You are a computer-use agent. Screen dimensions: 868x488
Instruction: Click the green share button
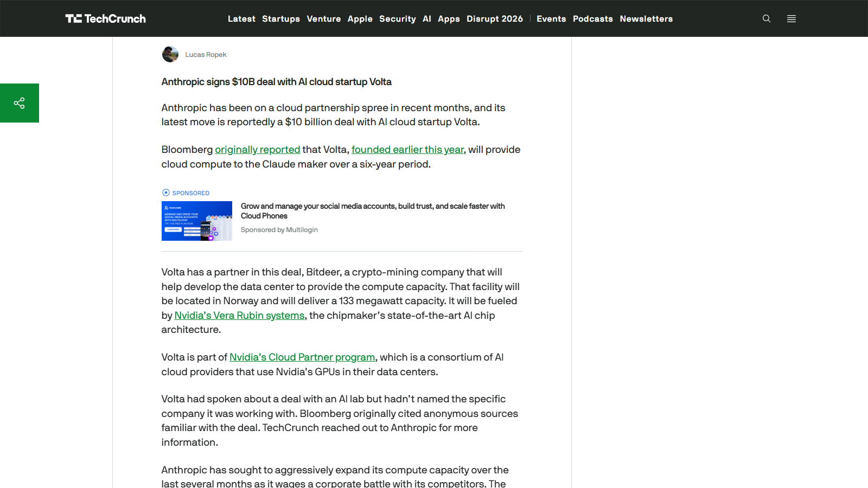tap(20, 103)
